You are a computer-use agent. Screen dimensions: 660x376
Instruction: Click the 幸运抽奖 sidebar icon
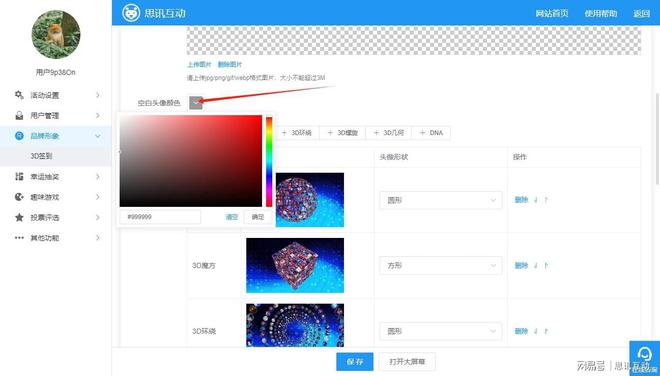coord(19,176)
